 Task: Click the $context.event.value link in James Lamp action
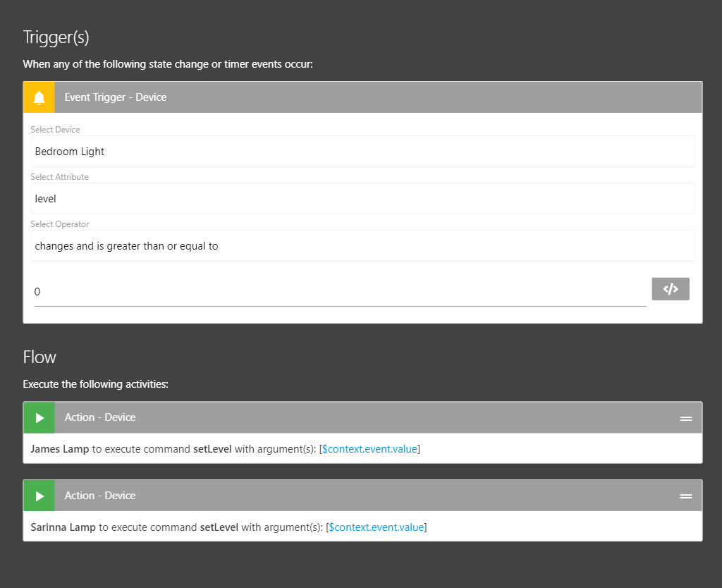click(x=369, y=448)
